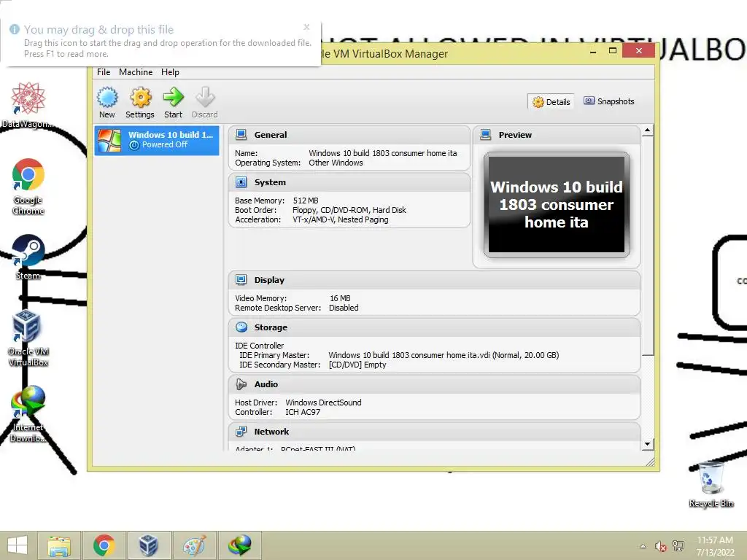Select the Recycle Bin desktop icon
747x560 pixels.
tap(711, 485)
